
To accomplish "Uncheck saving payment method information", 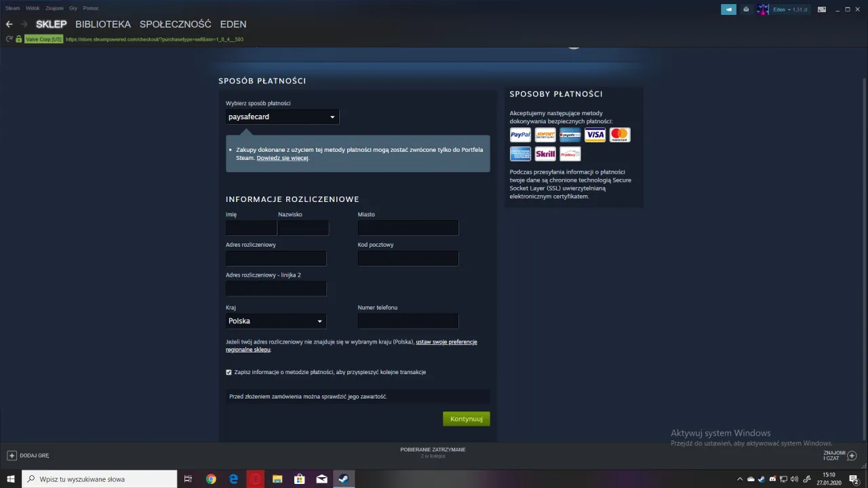I will (x=229, y=372).
